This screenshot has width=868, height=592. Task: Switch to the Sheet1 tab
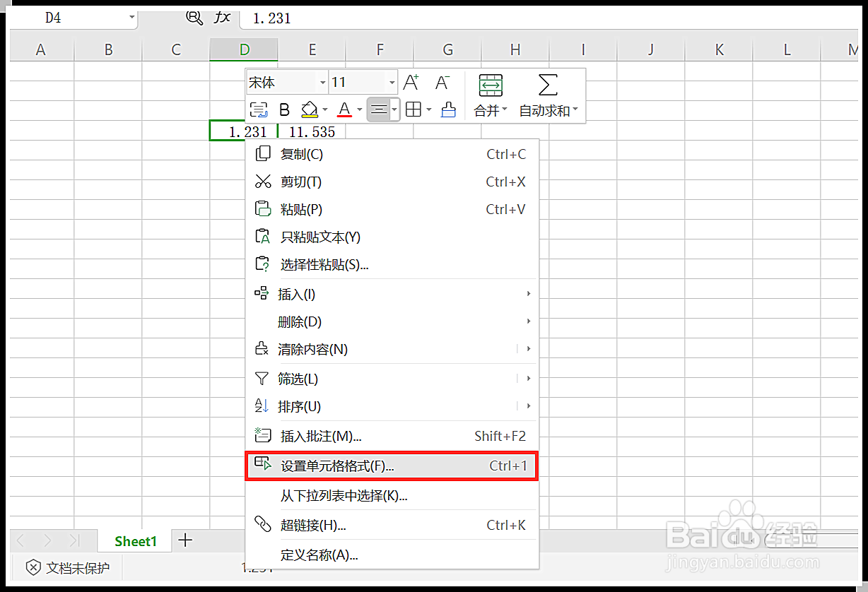coord(136,541)
